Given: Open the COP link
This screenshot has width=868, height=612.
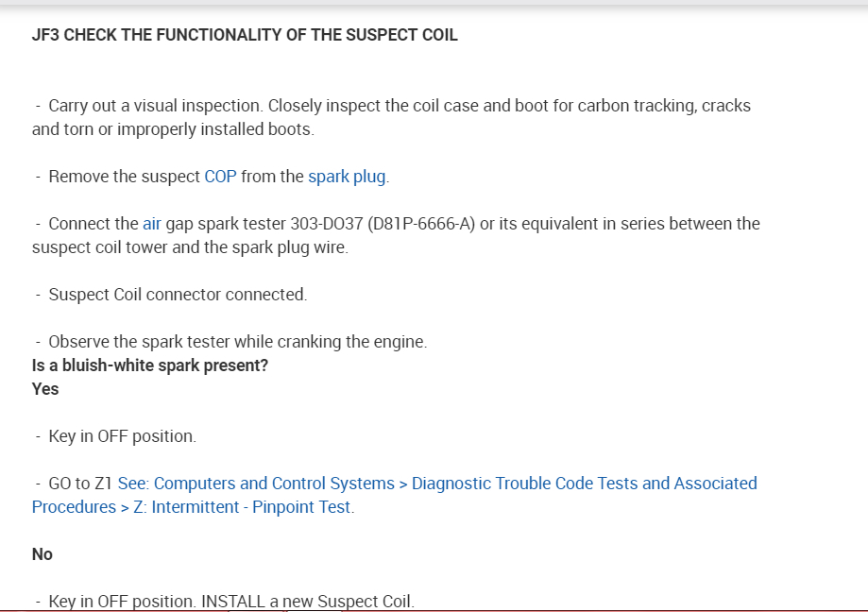Looking at the screenshot, I should [220, 177].
